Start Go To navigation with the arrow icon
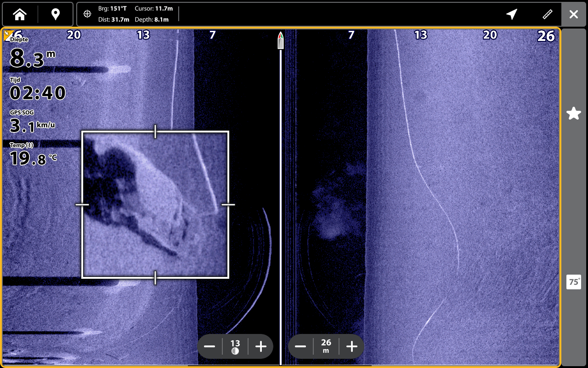The image size is (588, 368). [512, 14]
